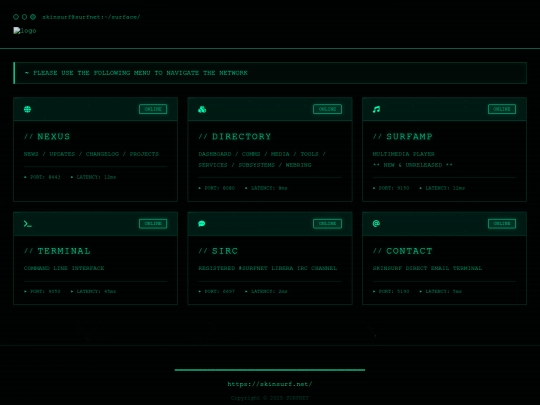Click the 'Please use the following menu' banner
This screenshot has width=540, height=405.
click(x=270, y=73)
